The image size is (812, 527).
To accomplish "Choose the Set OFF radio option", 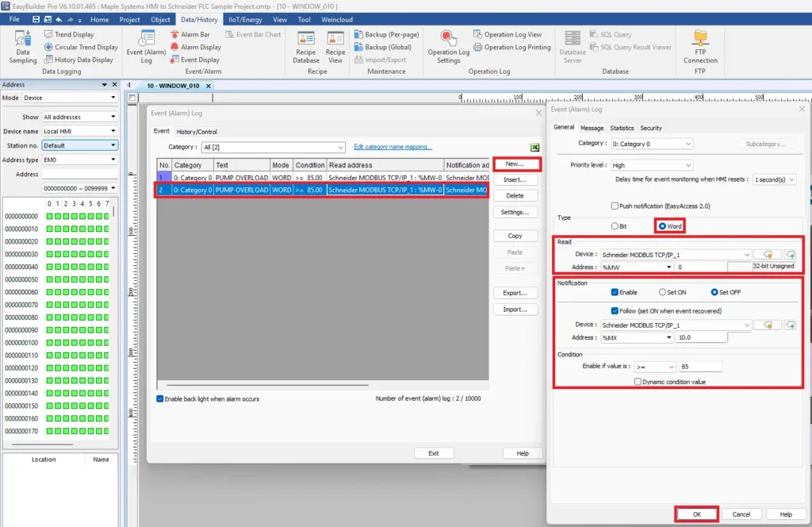I will pos(714,292).
